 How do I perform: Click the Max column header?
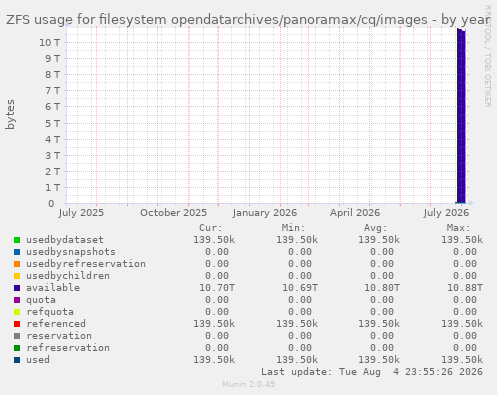458,228
